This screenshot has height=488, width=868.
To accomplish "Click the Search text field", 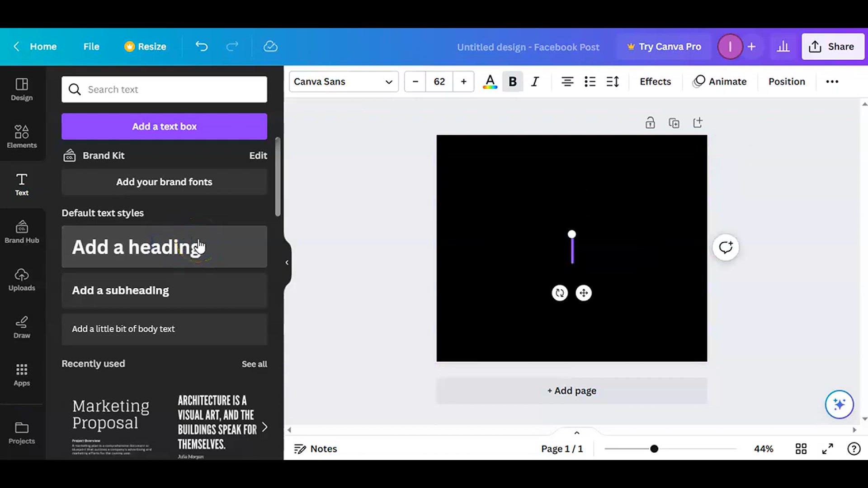I will pyautogui.click(x=164, y=89).
